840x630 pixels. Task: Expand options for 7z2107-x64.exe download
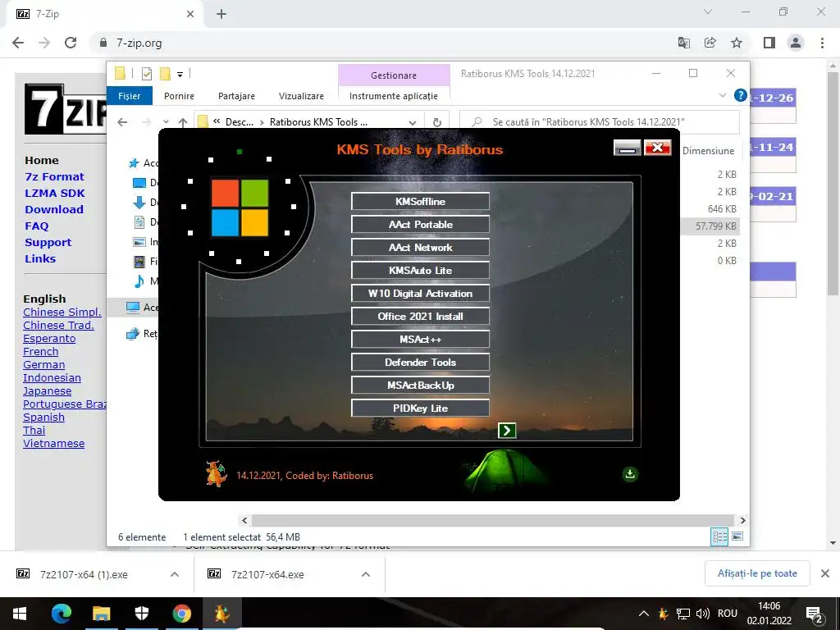pos(366,574)
